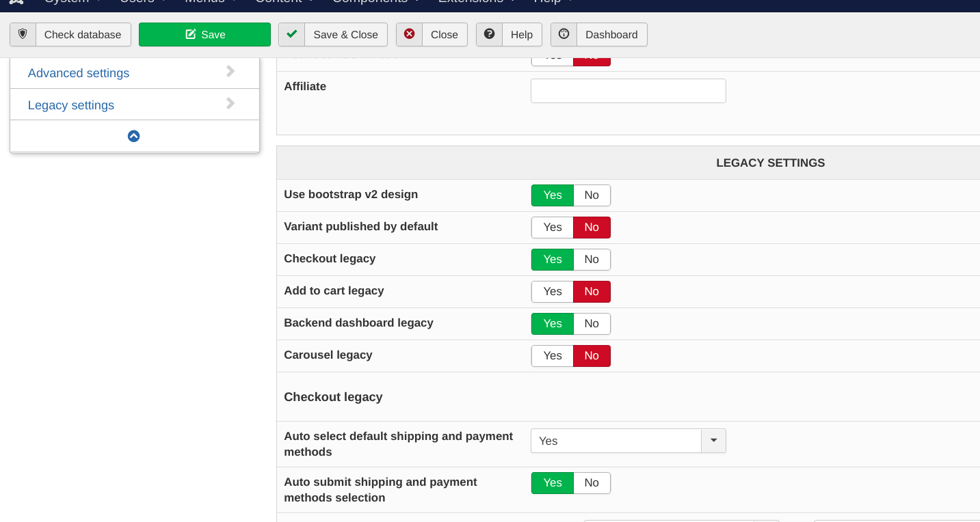The height and width of the screenshot is (522, 980).
Task: Set Variant published by default to Yes
Action: [x=553, y=228]
